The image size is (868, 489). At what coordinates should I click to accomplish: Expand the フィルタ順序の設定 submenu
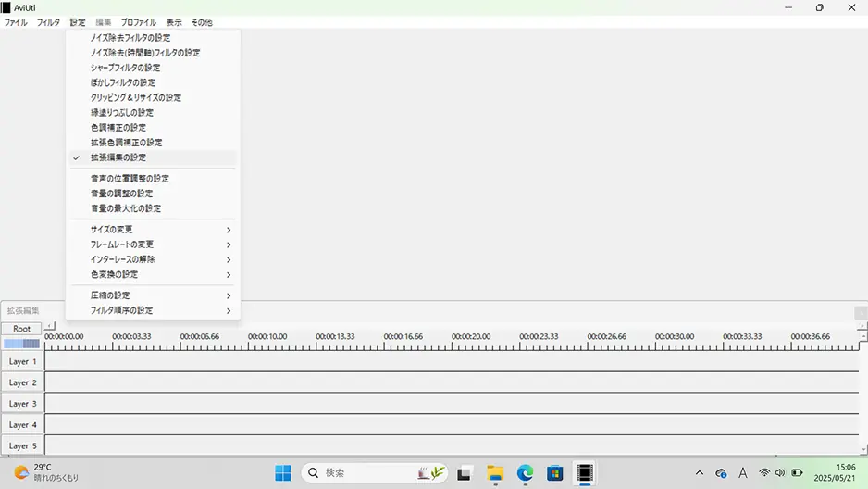(153, 310)
